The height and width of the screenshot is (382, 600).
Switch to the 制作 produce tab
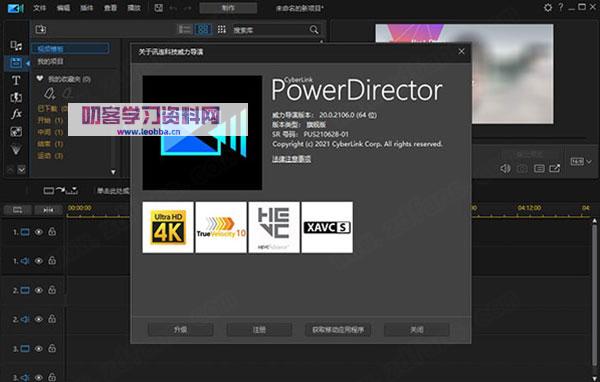coord(228,8)
